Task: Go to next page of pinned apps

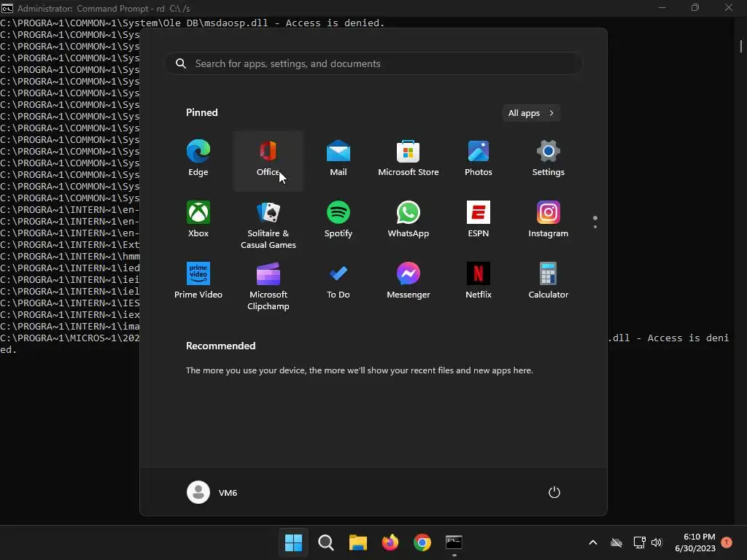Action: (x=595, y=227)
